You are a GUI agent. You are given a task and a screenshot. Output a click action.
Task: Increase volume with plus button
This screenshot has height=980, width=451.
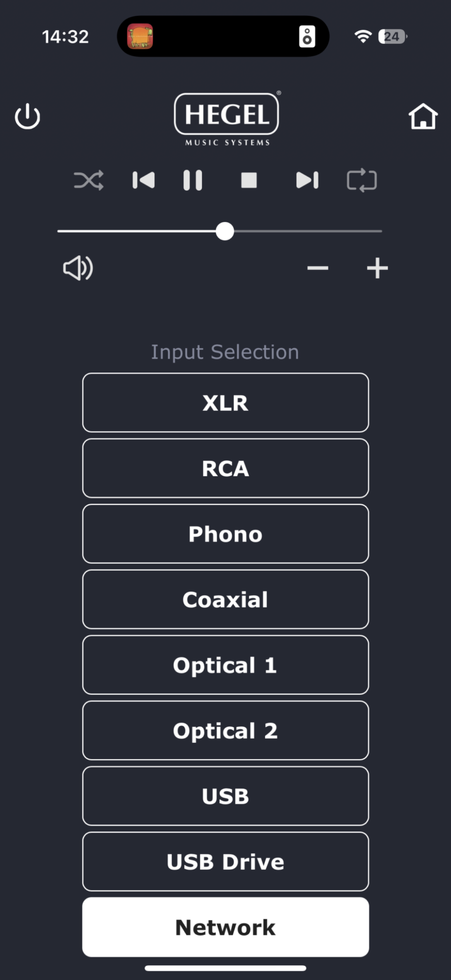click(x=377, y=268)
